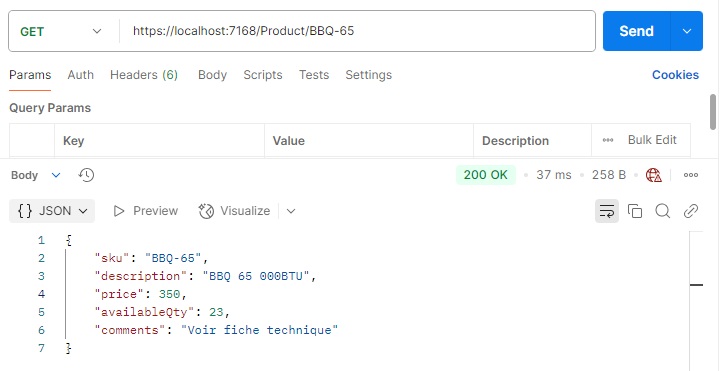Click the blue Send button
The height and width of the screenshot is (371, 722).
pyautogui.click(x=636, y=31)
